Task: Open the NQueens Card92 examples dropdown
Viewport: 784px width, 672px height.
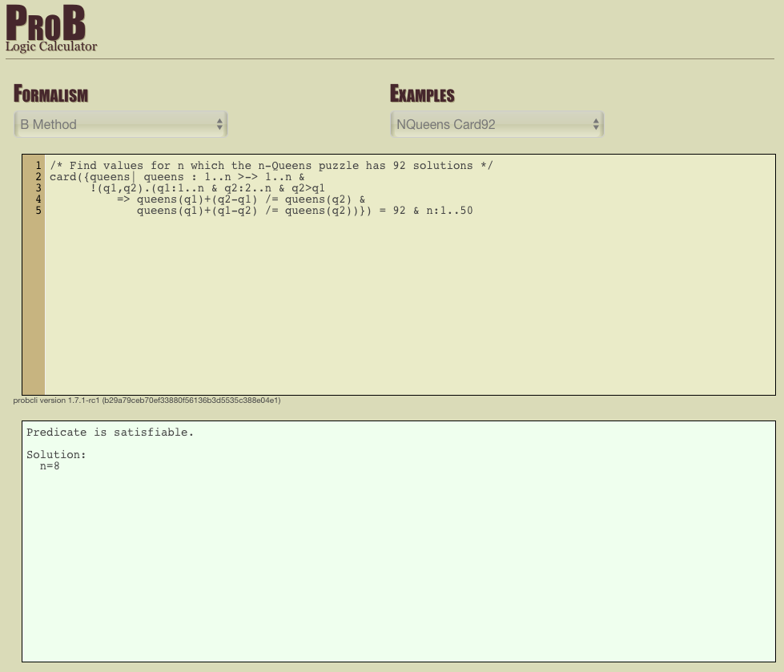Action: pyautogui.click(x=496, y=124)
